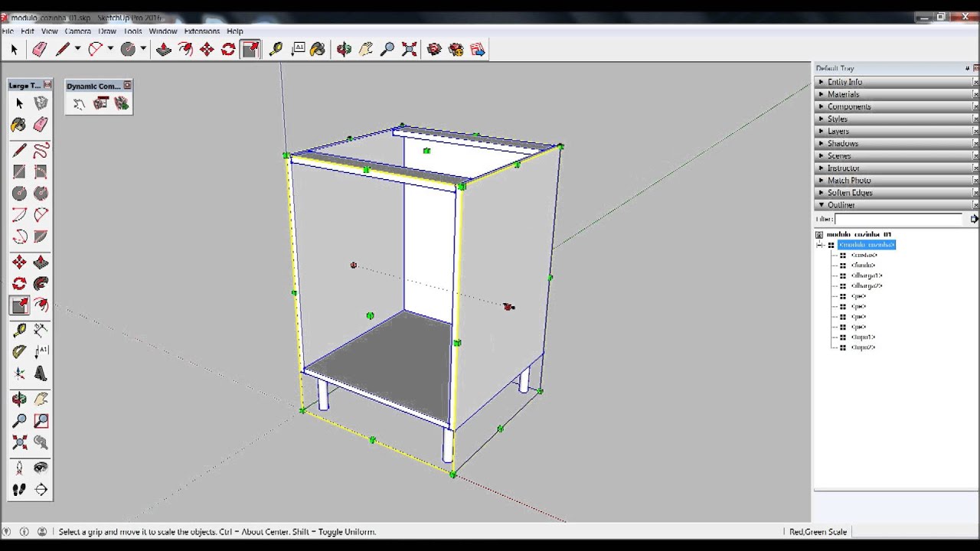Viewport: 980px width, 551px height.
Task: Expand the Scenes panel
Action: coord(894,155)
